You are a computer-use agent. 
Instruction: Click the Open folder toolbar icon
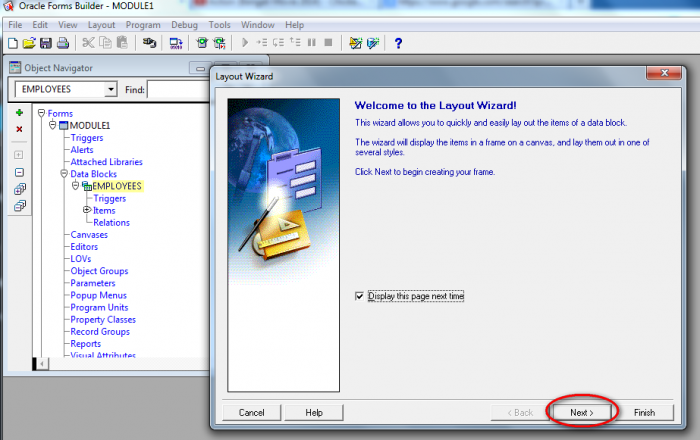(29, 43)
